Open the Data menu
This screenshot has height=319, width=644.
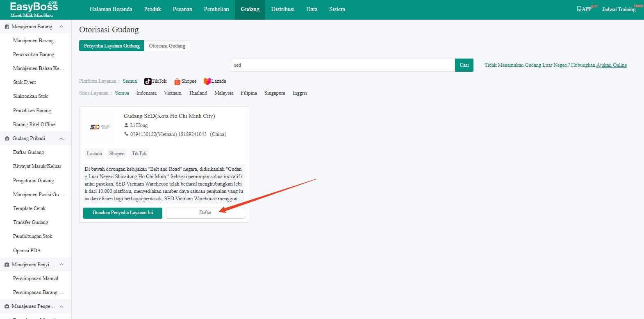(312, 9)
